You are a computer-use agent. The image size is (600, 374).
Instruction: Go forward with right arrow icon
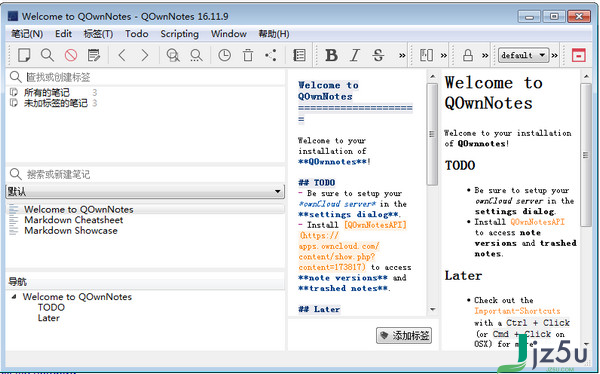click(145, 56)
